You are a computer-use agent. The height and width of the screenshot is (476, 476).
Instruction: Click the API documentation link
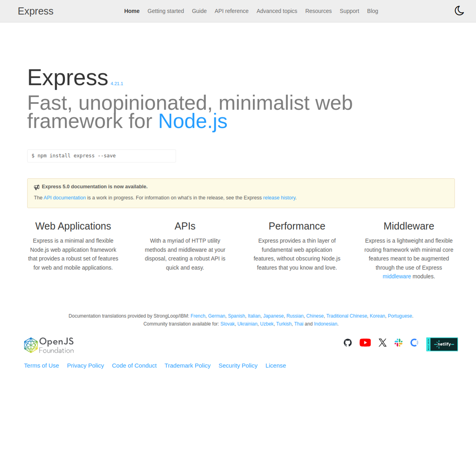coord(64,197)
